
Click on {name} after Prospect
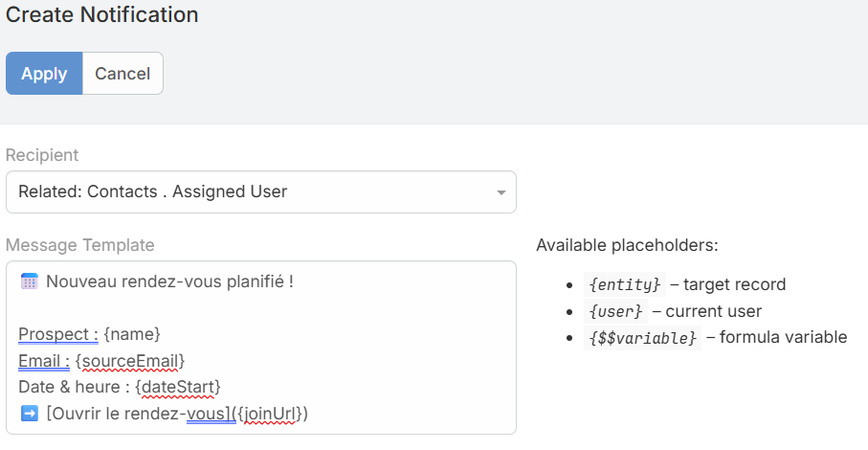tap(131, 334)
